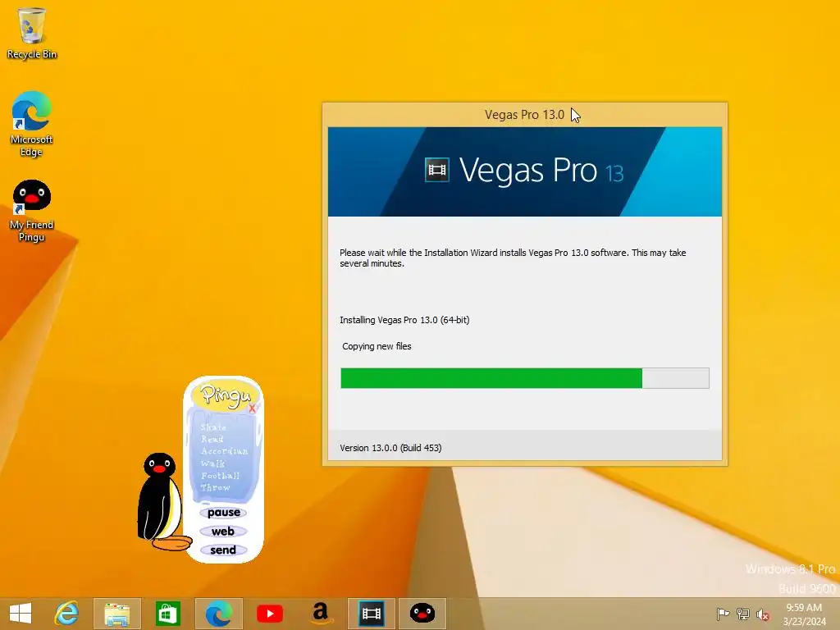The width and height of the screenshot is (840, 630).
Task: Launch Internet Explorer from the taskbar
Action: click(67, 614)
